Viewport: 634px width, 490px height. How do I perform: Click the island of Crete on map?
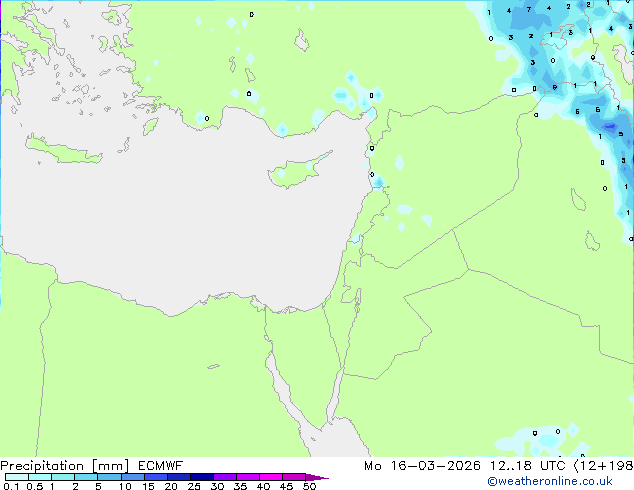[x=63, y=150]
